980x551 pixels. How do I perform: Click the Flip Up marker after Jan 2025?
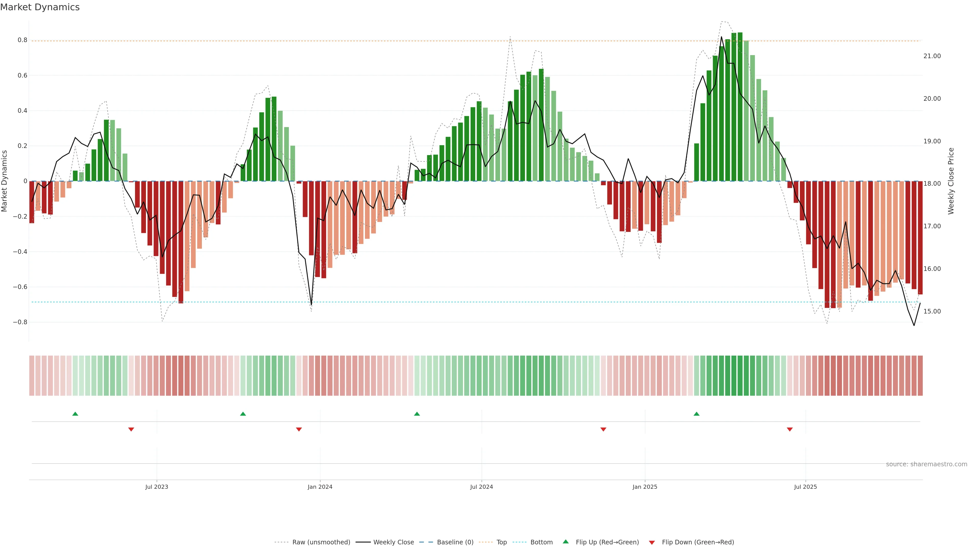coord(696,414)
